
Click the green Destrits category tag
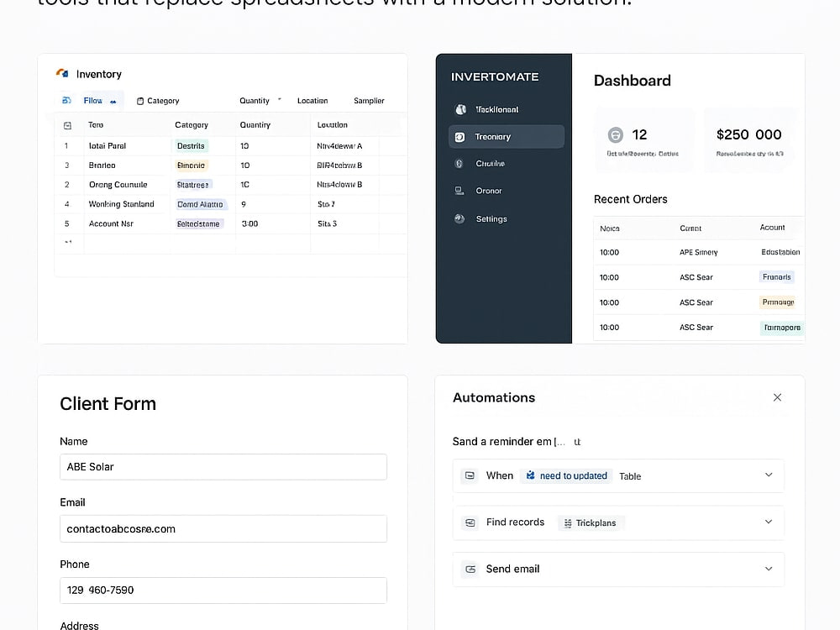(192, 145)
